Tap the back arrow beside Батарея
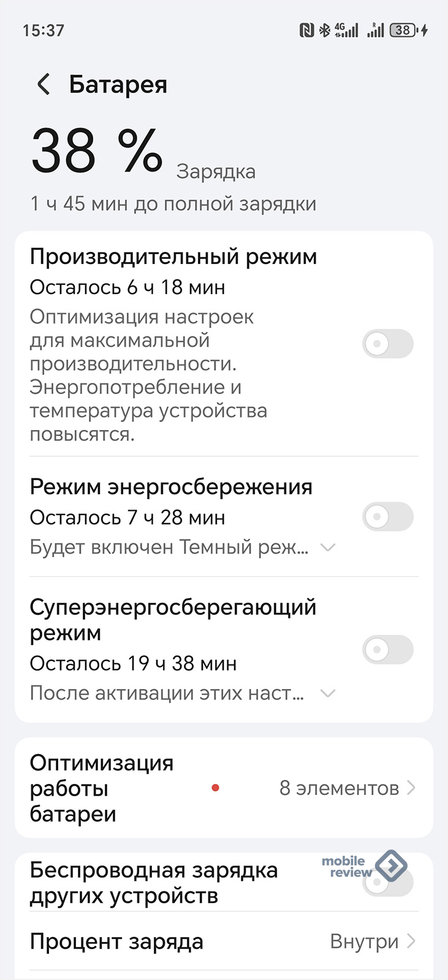 point(44,85)
